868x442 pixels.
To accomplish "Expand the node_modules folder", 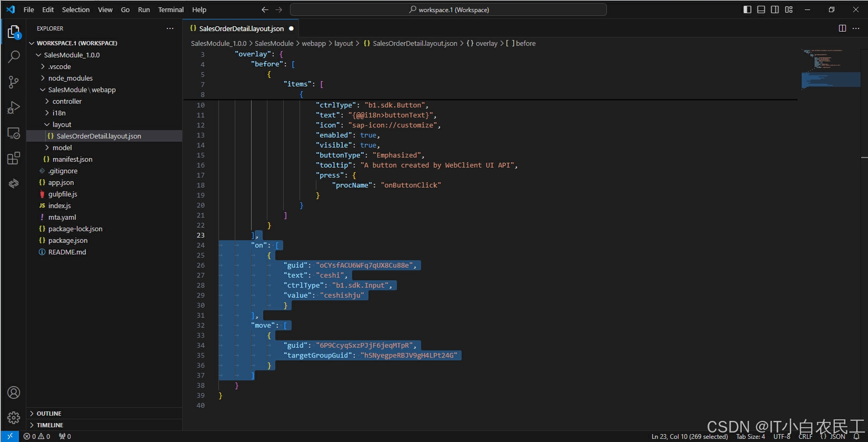I will click(104, 78).
